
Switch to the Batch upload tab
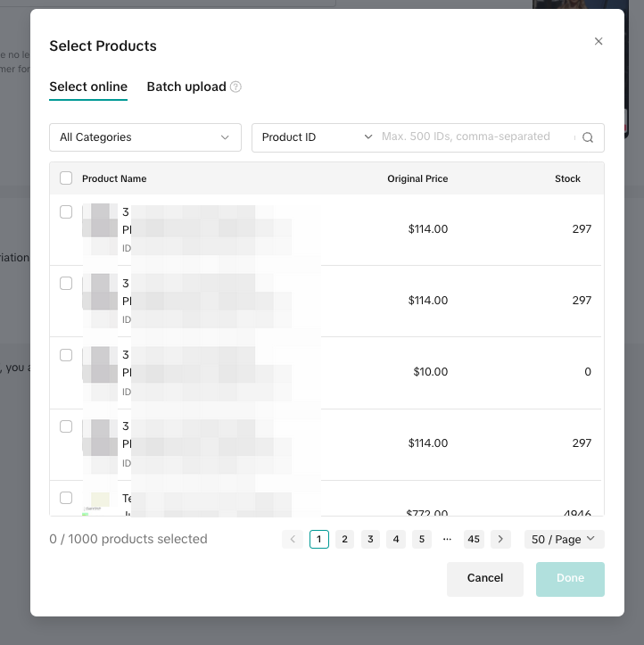tap(186, 87)
